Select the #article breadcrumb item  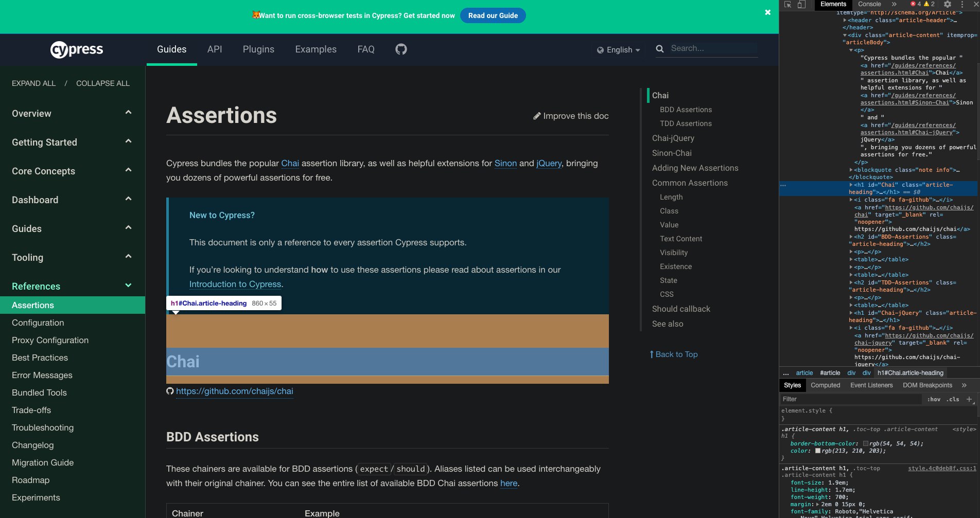tap(830, 373)
